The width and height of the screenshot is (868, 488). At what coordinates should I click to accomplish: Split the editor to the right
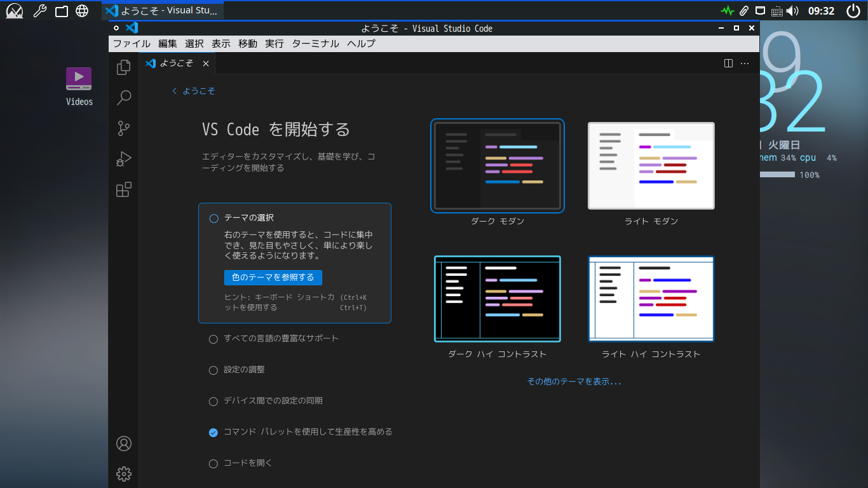[x=729, y=64]
